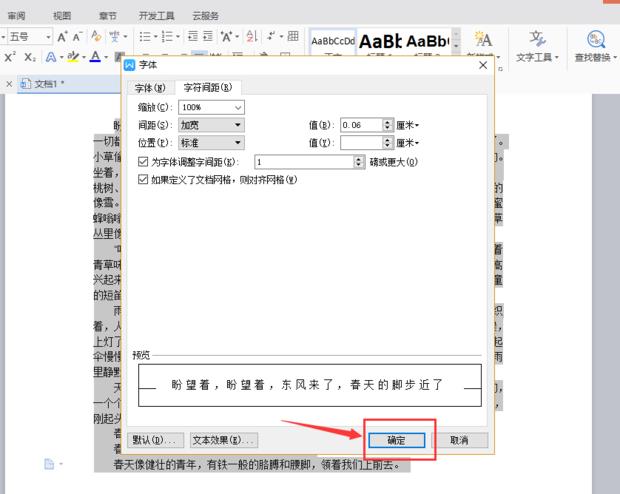
Task: Open the bullet list dropdown arrow
Action: [x=155, y=37]
